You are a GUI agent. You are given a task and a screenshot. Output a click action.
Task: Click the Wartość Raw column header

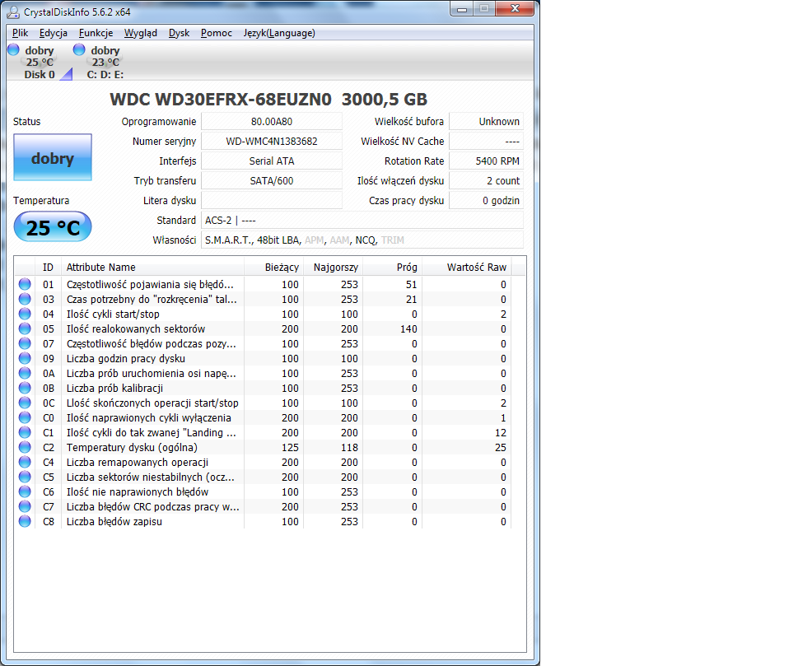[466, 267]
